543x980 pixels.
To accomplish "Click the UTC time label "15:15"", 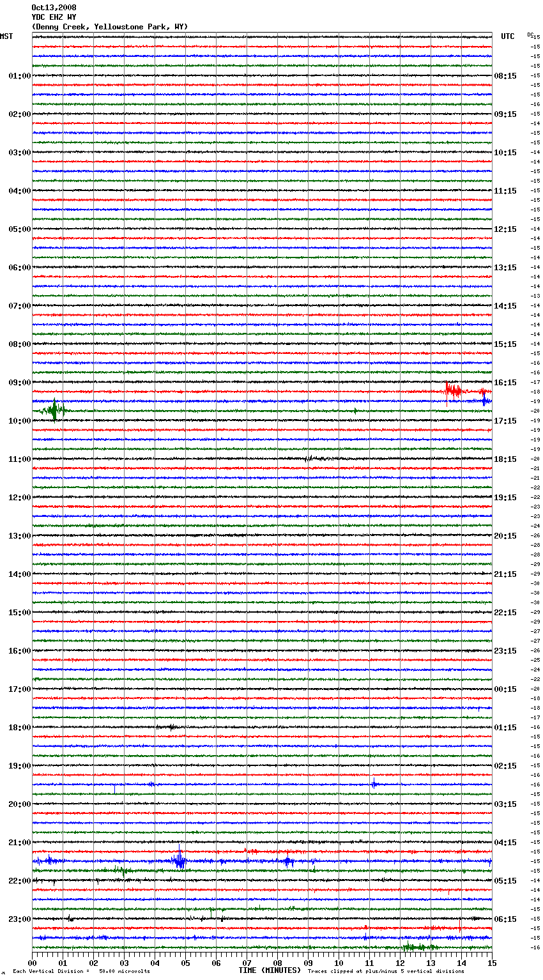I will click(505, 344).
